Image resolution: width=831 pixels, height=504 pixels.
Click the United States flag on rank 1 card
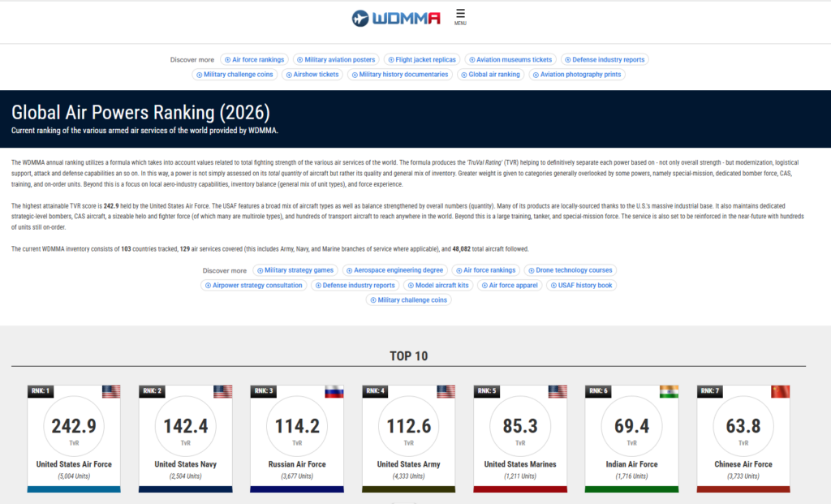pyautogui.click(x=111, y=391)
